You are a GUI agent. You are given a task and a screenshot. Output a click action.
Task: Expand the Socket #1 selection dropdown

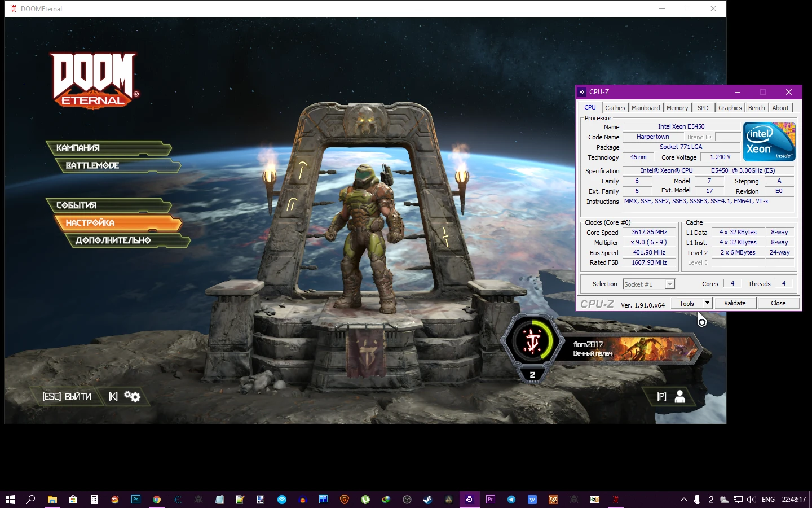(x=669, y=284)
